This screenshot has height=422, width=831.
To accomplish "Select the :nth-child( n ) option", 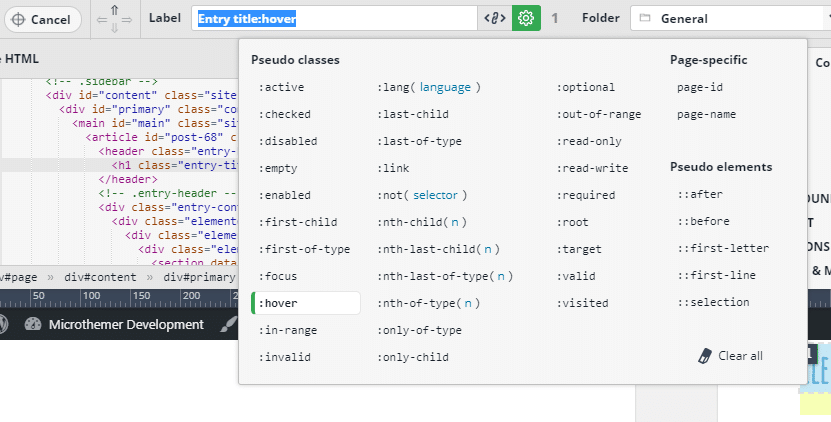I will coord(422,223).
